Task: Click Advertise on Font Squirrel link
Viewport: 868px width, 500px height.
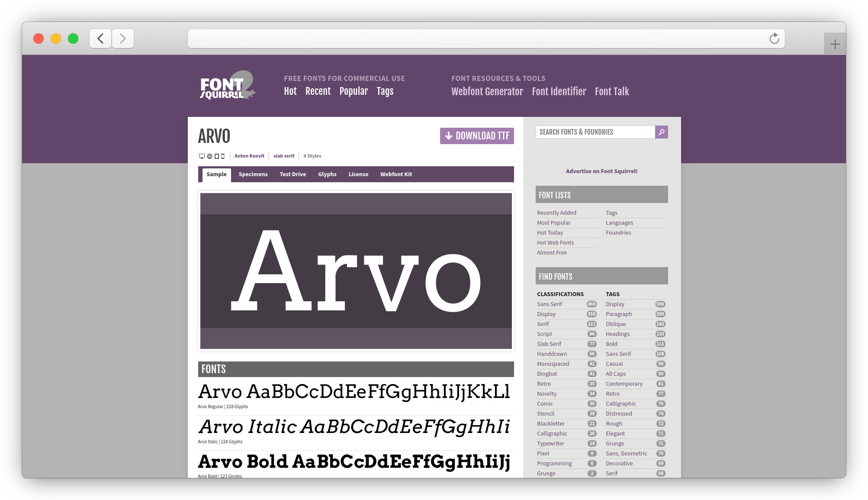Action: [601, 171]
